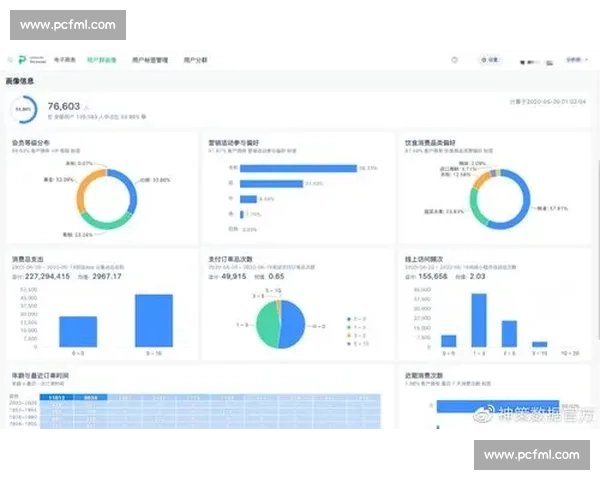The width and height of the screenshot is (600, 480).
Task: Click the third bar in 线上访问频次 chart
Action: coord(509,334)
